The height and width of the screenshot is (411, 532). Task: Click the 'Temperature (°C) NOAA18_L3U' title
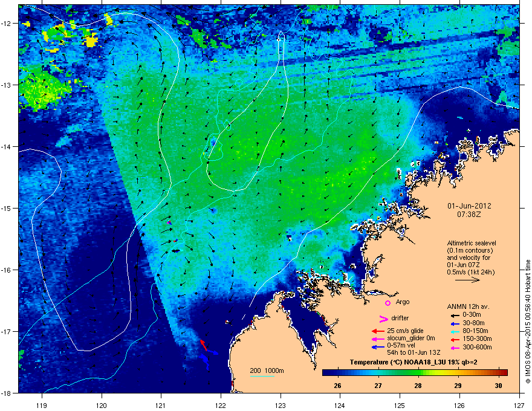click(x=414, y=362)
